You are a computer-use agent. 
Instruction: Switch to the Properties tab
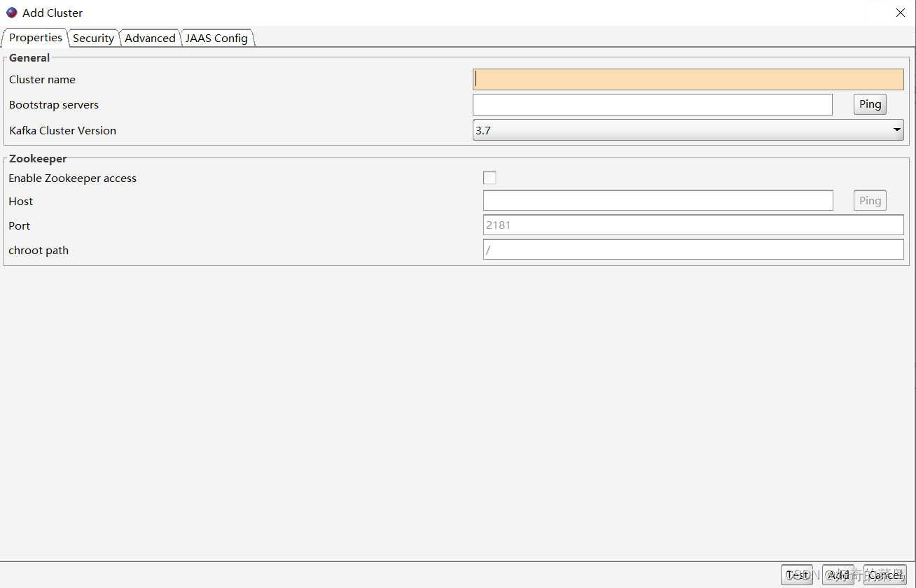tap(35, 38)
